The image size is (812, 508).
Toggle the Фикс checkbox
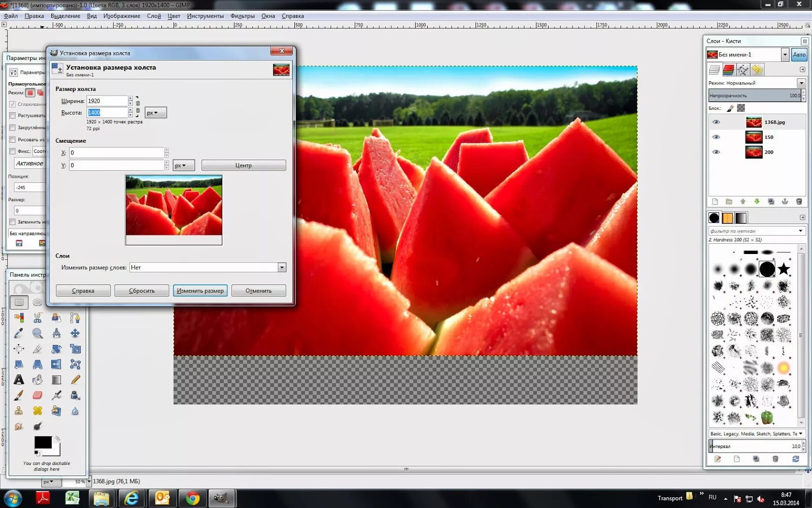(12, 151)
